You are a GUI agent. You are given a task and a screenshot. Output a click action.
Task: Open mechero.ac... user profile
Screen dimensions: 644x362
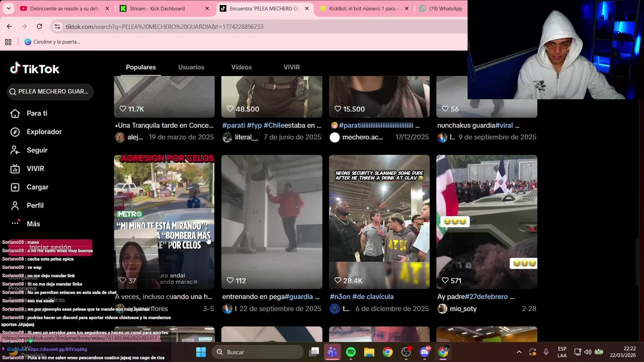point(362,137)
